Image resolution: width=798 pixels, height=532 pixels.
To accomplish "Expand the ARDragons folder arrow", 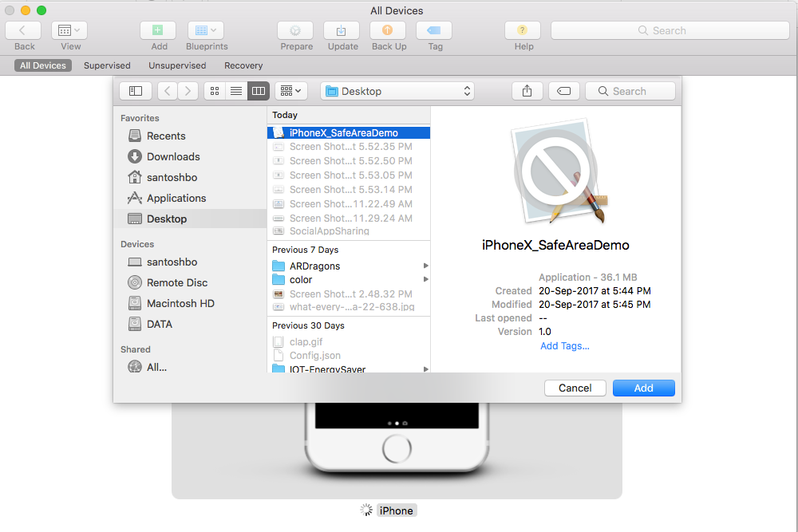I will click(x=425, y=266).
